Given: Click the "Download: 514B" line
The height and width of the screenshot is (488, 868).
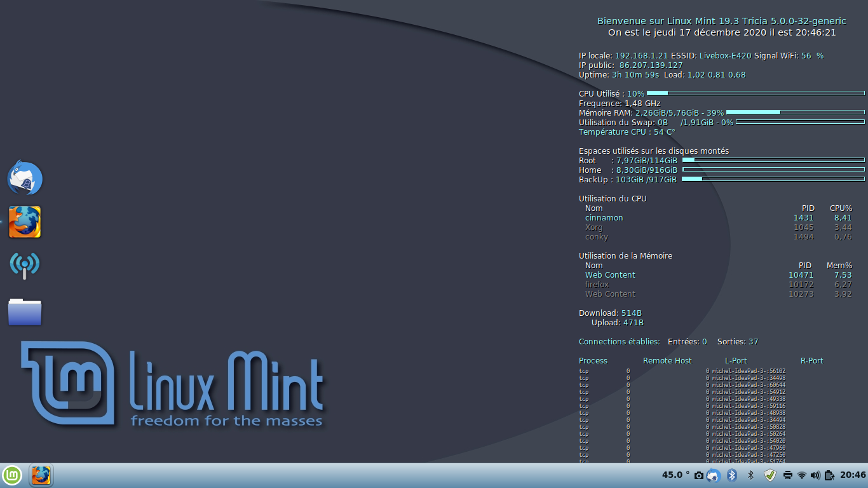Looking at the screenshot, I should point(610,313).
